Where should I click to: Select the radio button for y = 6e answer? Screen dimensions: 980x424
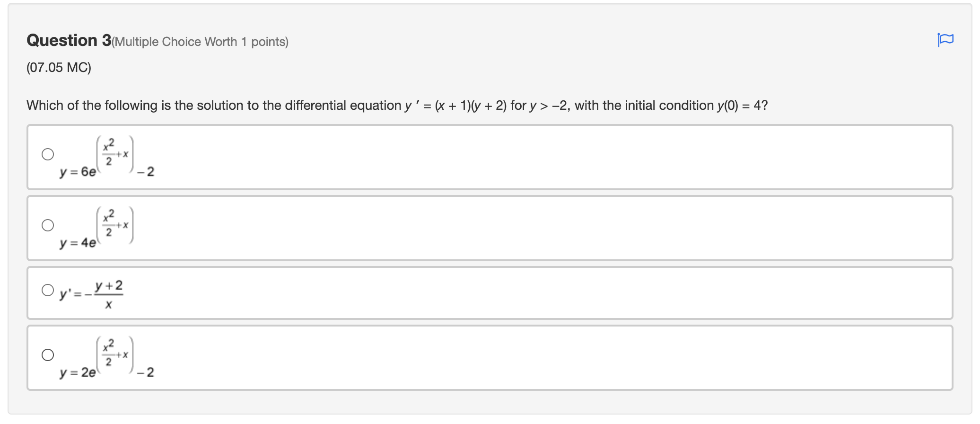48,154
